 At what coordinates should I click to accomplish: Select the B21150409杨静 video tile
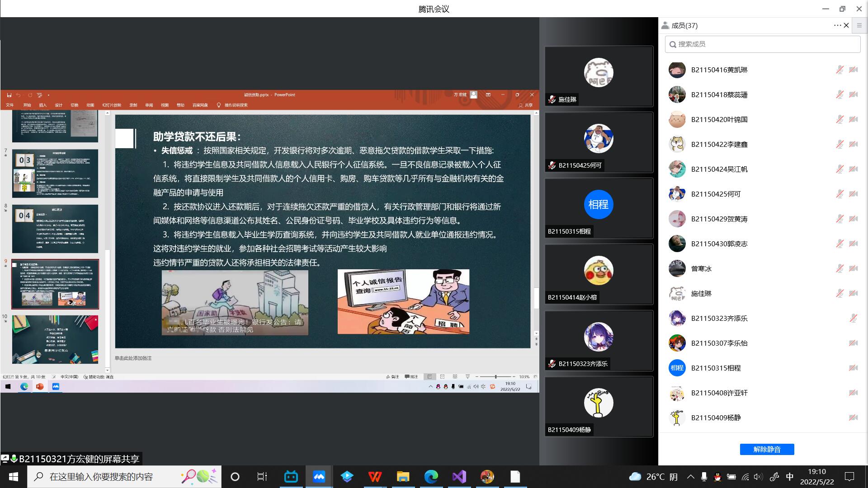pyautogui.click(x=599, y=406)
